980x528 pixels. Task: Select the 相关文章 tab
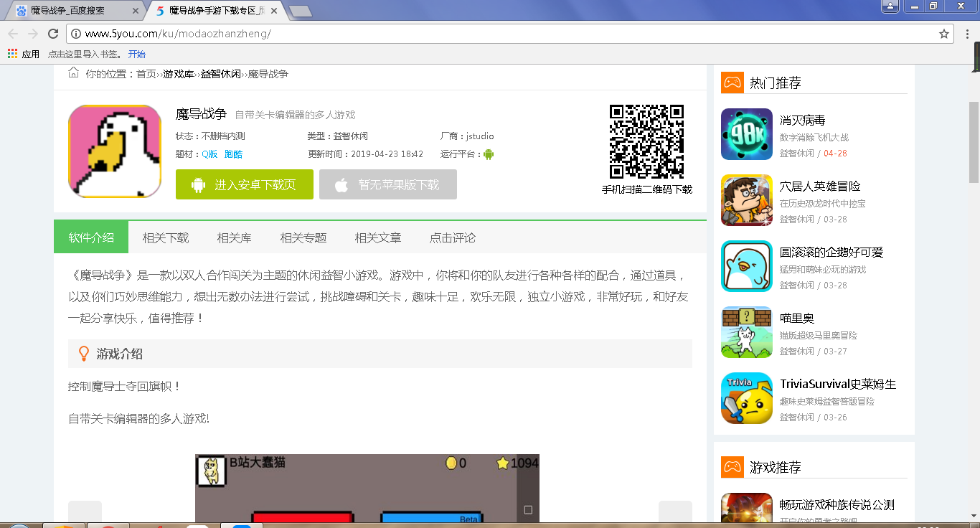(x=378, y=237)
